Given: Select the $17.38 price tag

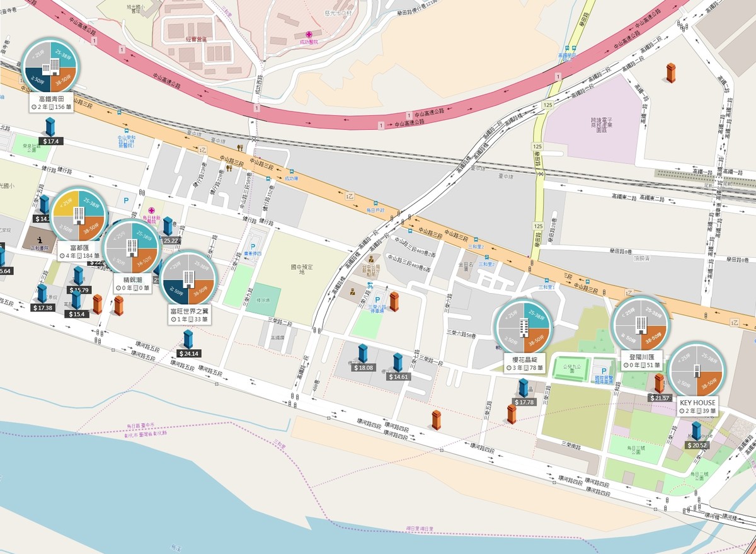Looking at the screenshot, I should tap(43, 308).
